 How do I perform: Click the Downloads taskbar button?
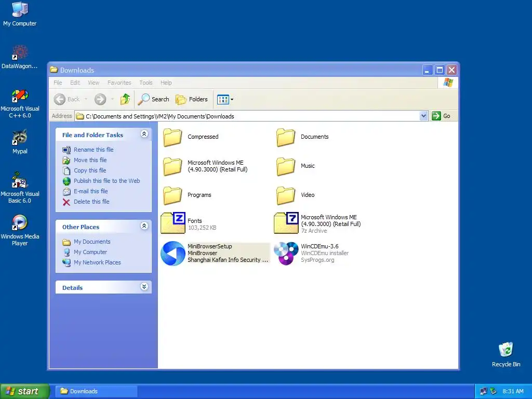[96, 391]
